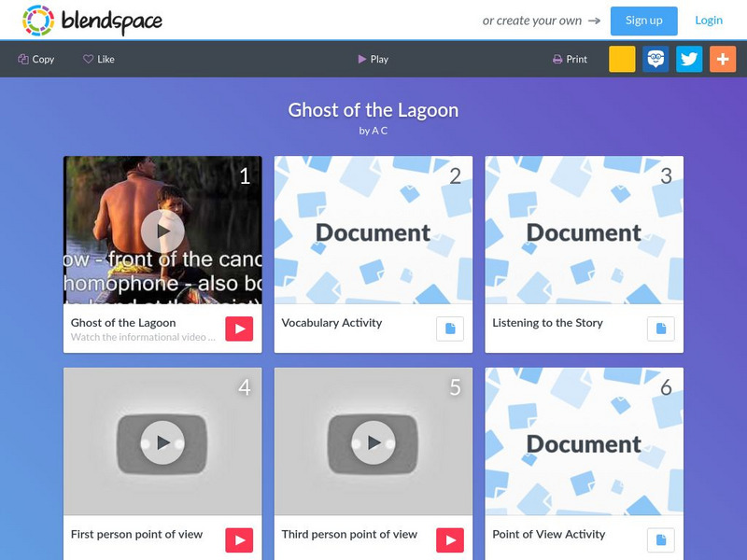
Task: Print the lesson using the Print button
Action: coord(570,59)
